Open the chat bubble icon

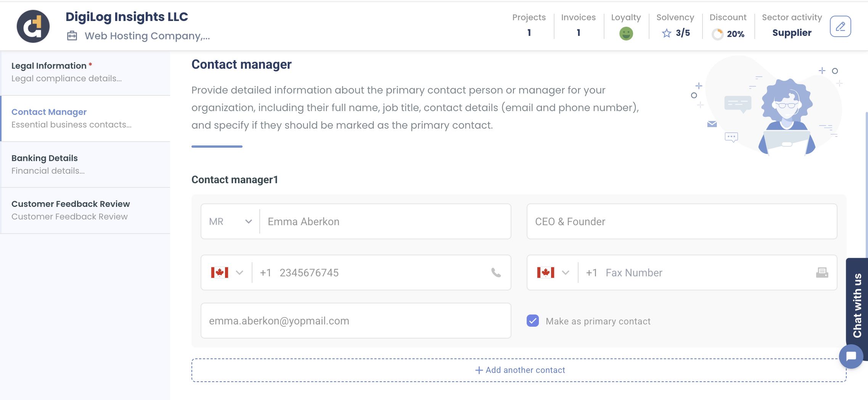click(x=851, y=356)
